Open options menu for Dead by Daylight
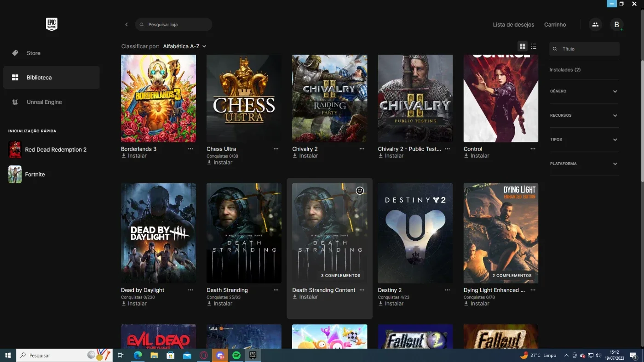Viewport: 644px width, 362px height. coord(190,290)
